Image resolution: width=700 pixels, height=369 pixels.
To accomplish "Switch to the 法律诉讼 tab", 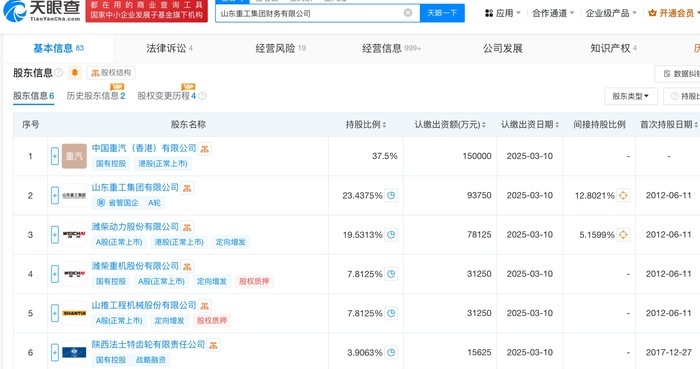I will 169,48.
